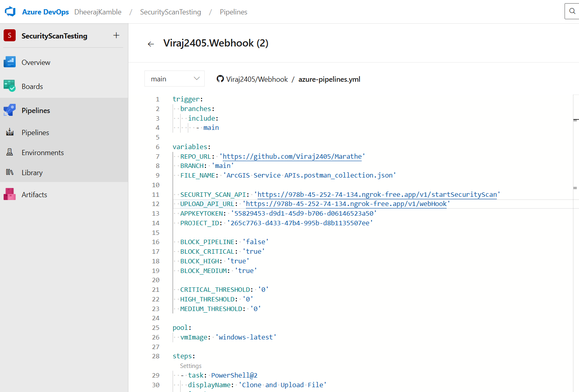
Task: Open the Pipelines breadcrumb link
Action: pos(234,12)
